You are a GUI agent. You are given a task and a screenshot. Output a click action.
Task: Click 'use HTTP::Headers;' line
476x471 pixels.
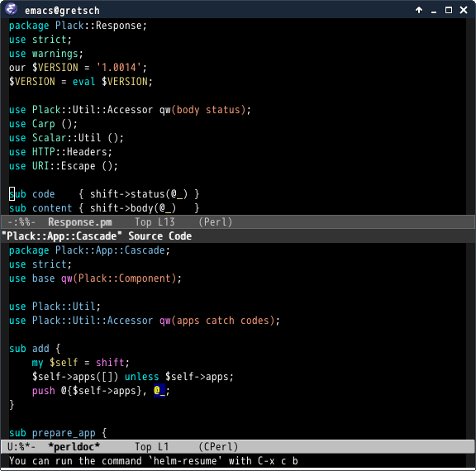tap(60, 152)
